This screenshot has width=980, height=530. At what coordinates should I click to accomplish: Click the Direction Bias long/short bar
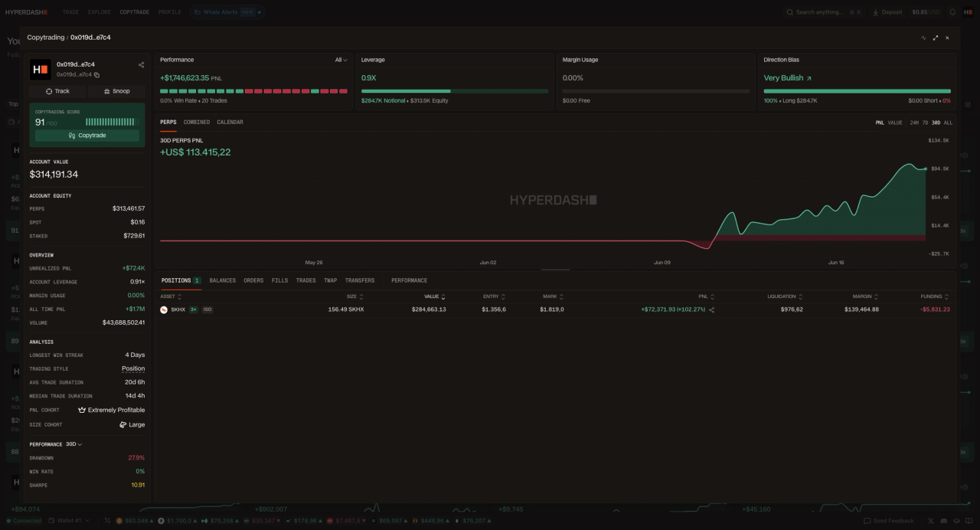[857, 91]
